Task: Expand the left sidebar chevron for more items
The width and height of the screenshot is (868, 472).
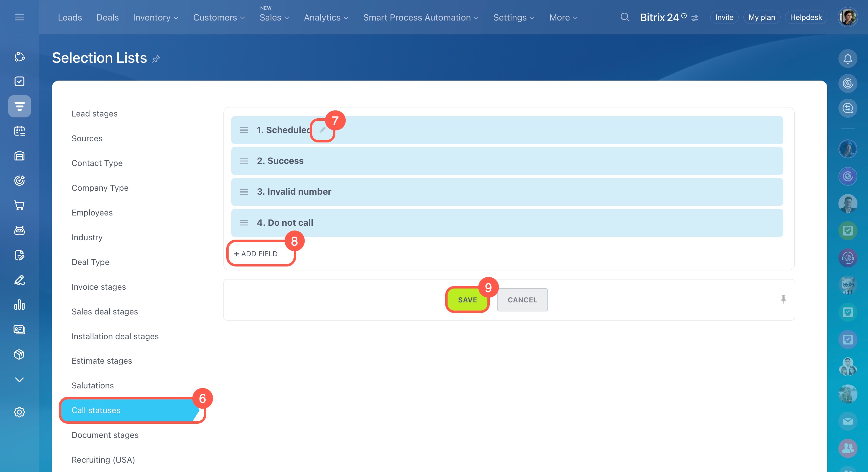Action: (x=20, y=380)
